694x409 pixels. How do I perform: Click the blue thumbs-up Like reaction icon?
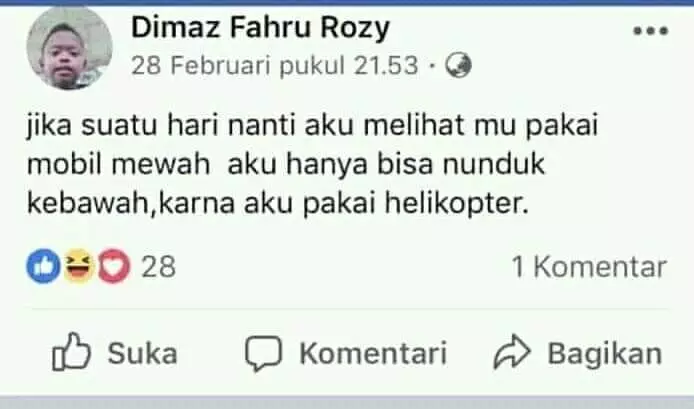[43, 266]
